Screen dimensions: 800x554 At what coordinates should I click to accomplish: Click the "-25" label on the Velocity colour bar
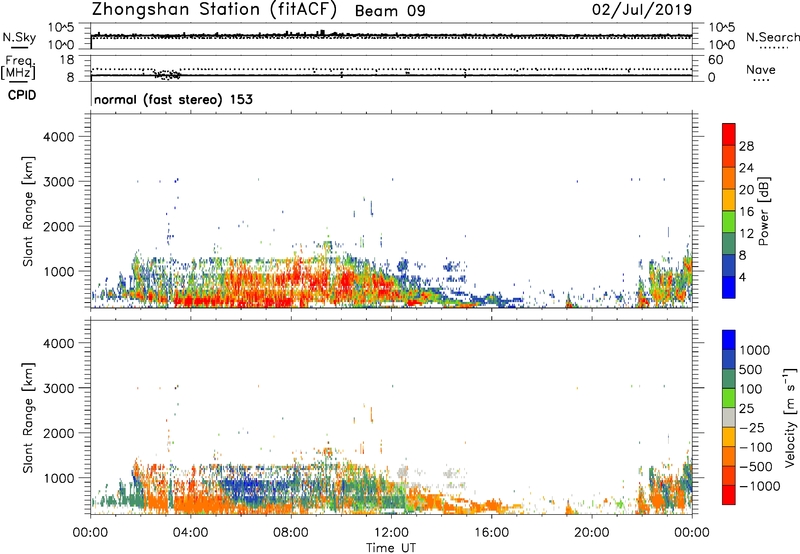click(x=752, y=428)
